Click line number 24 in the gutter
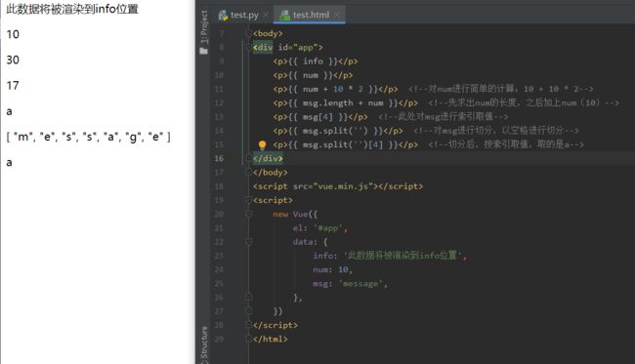The height and width of the screenshot is (364, 635). [219, 269]
